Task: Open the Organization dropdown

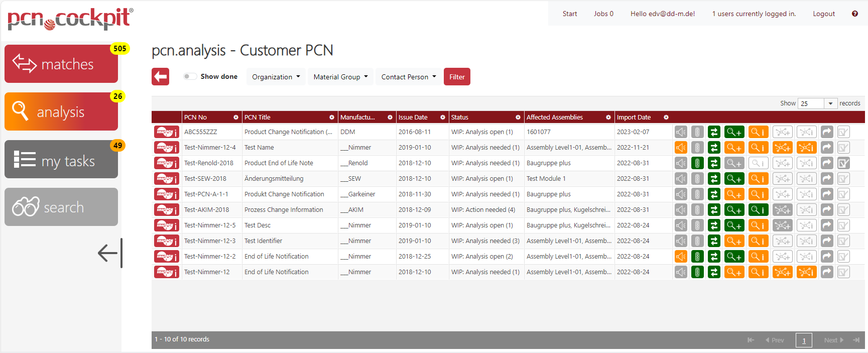Action: (x=276, y=77)
